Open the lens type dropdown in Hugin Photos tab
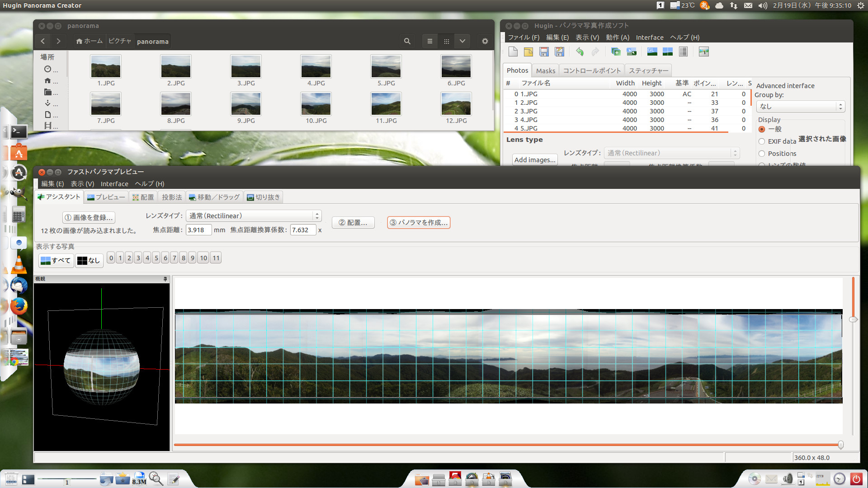The height and width of the screenshot is (488, 868). pos(671,153)
